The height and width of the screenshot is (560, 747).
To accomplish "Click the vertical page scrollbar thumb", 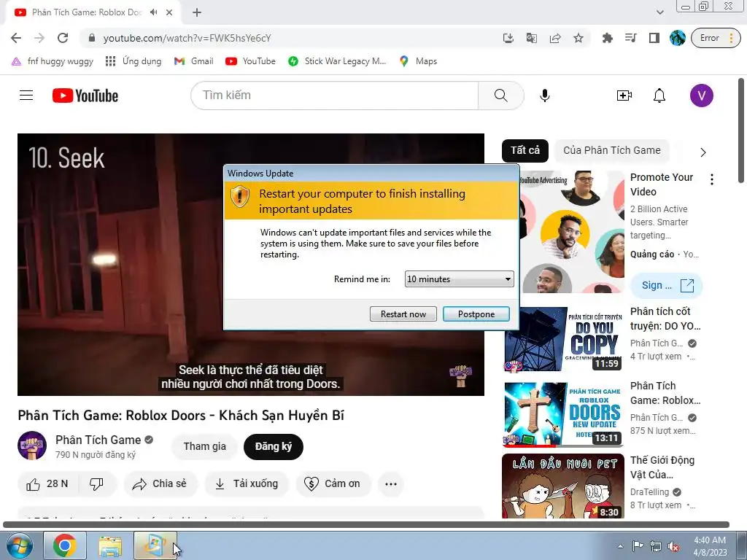I will click(741, 131).
